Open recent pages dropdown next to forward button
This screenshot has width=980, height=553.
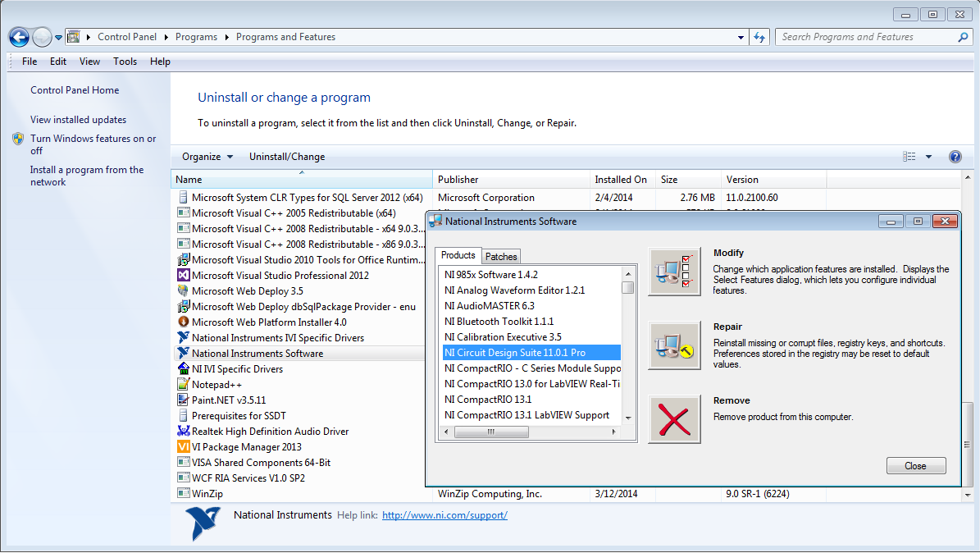pos(59,38)
